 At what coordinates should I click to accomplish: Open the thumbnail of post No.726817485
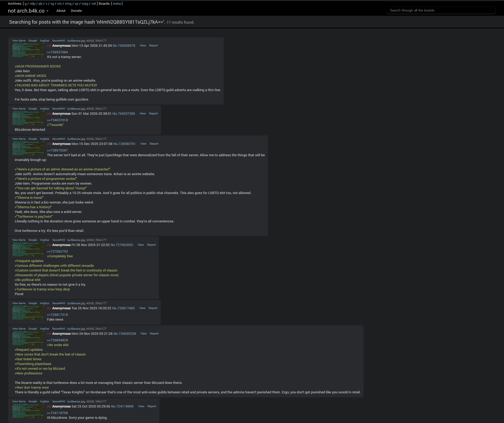28,313
